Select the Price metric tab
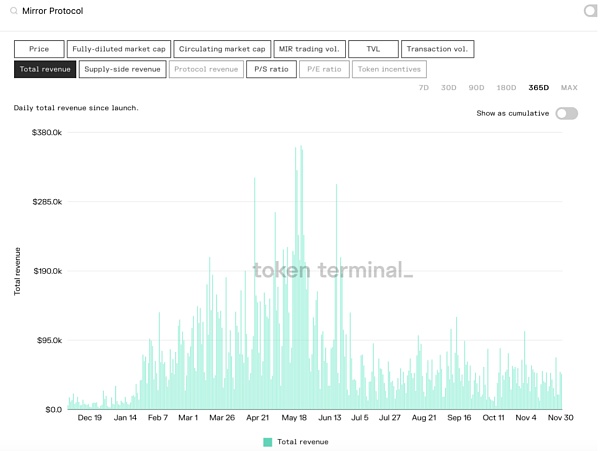The height and width of the screenshot is (451, 600). click(x=39, y=49)
